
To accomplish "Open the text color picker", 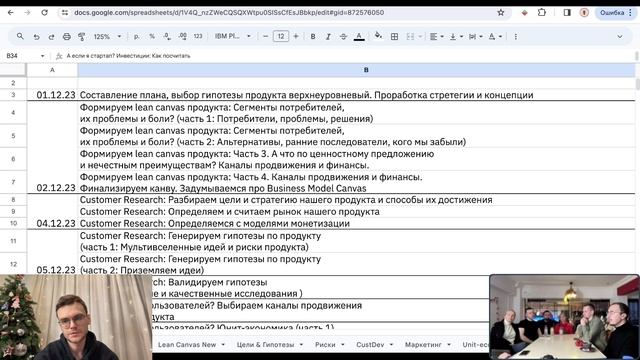I will click(359, 37).
